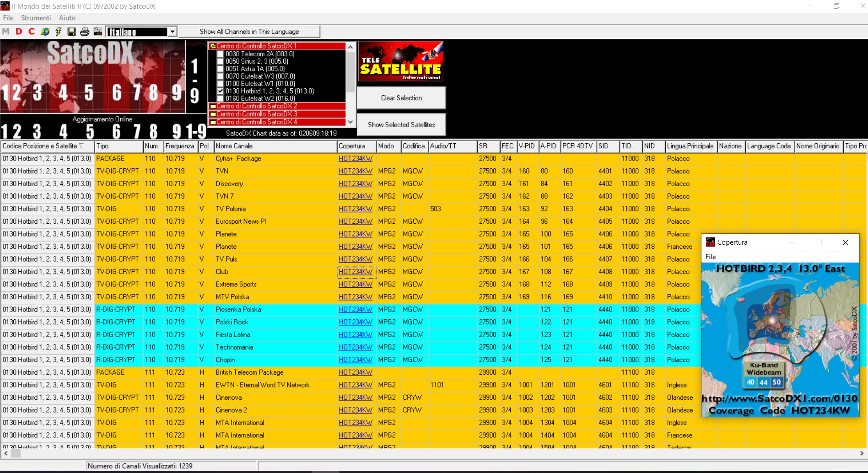
Task: Click the printer icon in toolbar
Action: point(85,32)
